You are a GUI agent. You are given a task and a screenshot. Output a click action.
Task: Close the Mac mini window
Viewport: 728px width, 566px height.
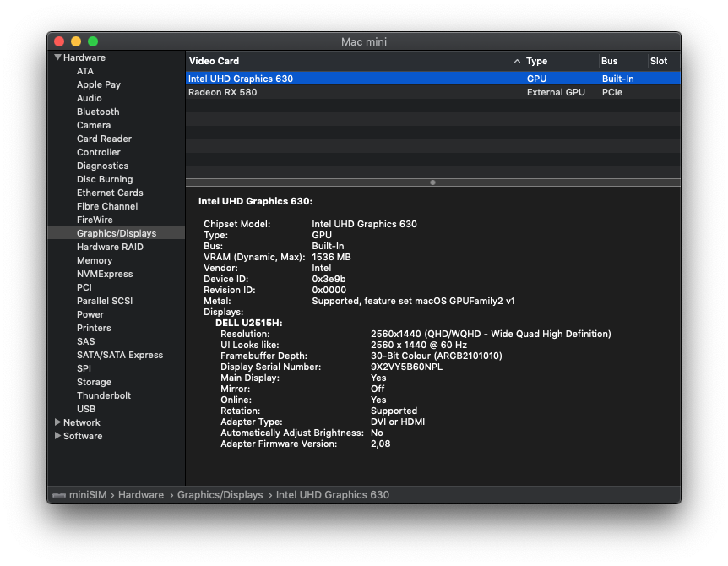click(x=59, y=41)
